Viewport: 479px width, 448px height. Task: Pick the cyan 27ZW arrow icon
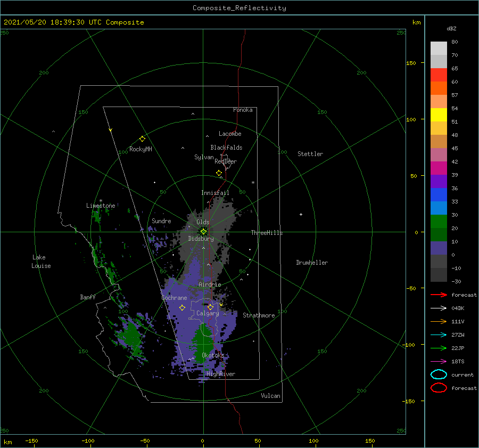(x=439, y=335)
